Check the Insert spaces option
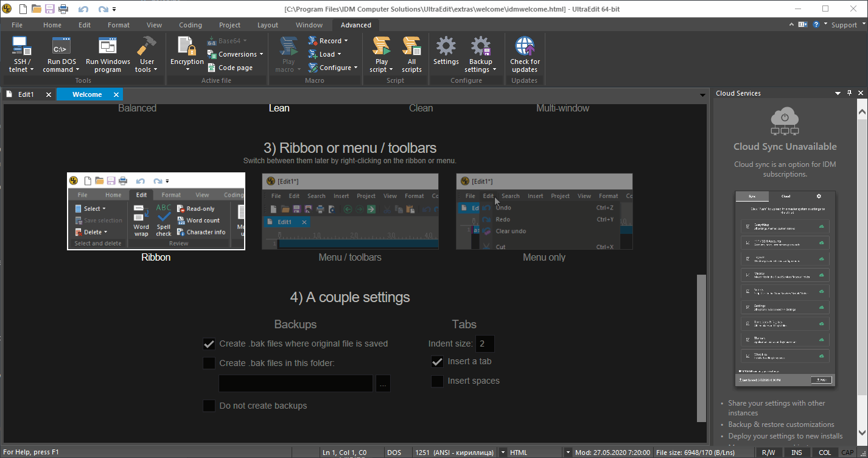 tap(437, 381)
